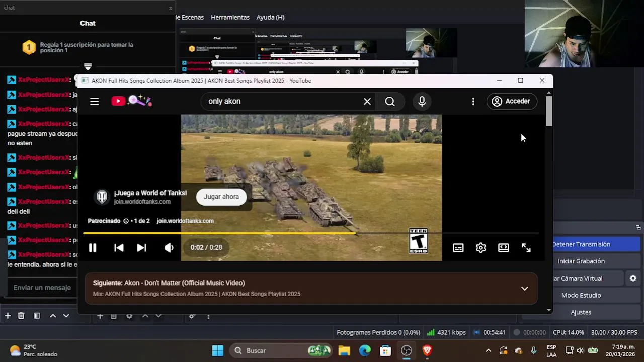Click 'Fotogramas Perdidos 0 (0.0%)' status text

coord(378,332)
